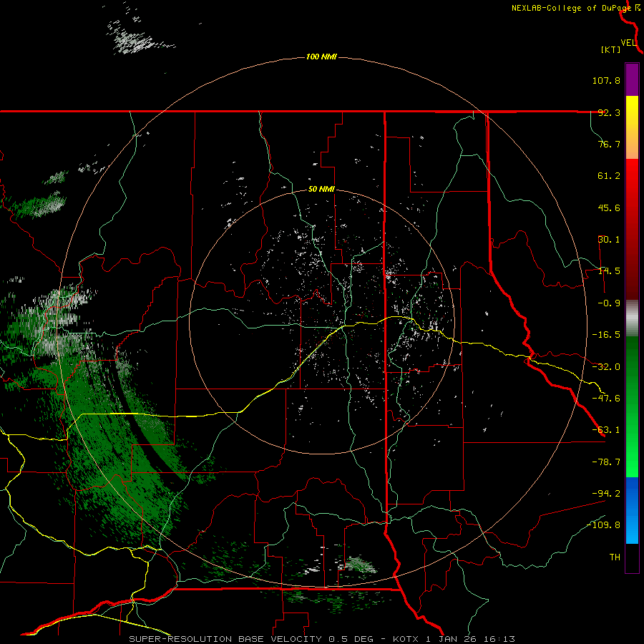Click the 107.8 legend value
The width and height of the screenshot is (644, 644).
point(606,80)
